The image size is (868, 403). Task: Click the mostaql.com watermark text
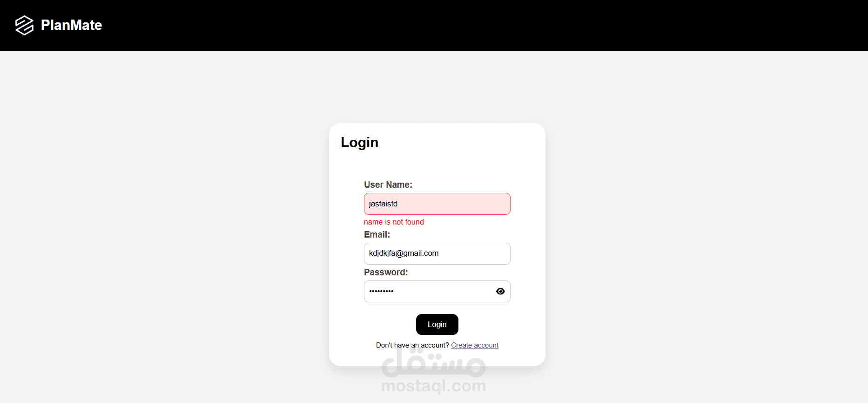(433, 386)
